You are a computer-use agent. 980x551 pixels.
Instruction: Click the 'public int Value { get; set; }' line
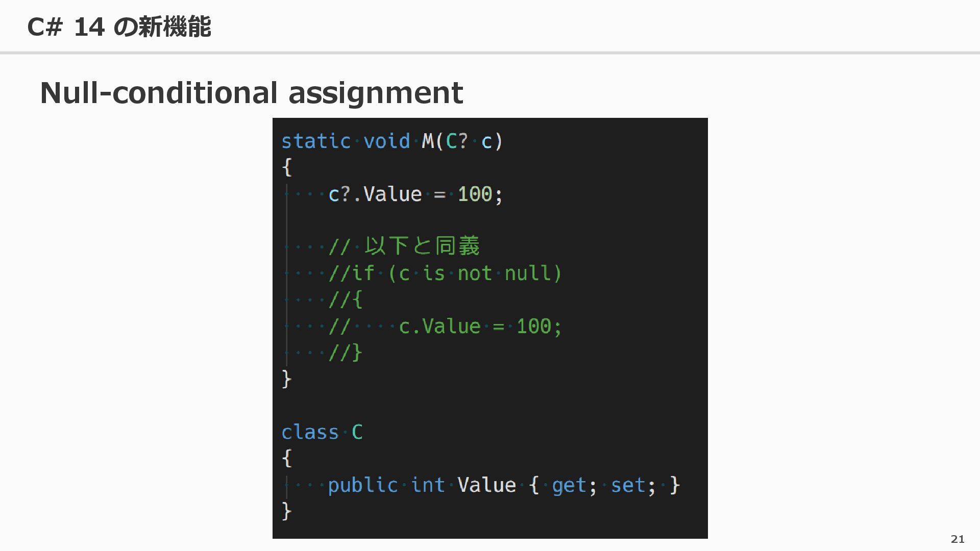click(x=504, y=485)
